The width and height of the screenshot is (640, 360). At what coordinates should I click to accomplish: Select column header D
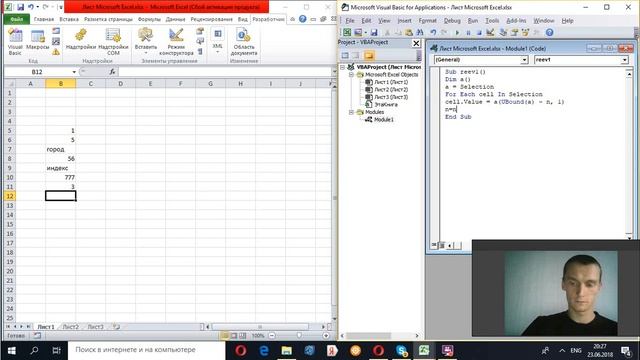[x=120, y=84]
